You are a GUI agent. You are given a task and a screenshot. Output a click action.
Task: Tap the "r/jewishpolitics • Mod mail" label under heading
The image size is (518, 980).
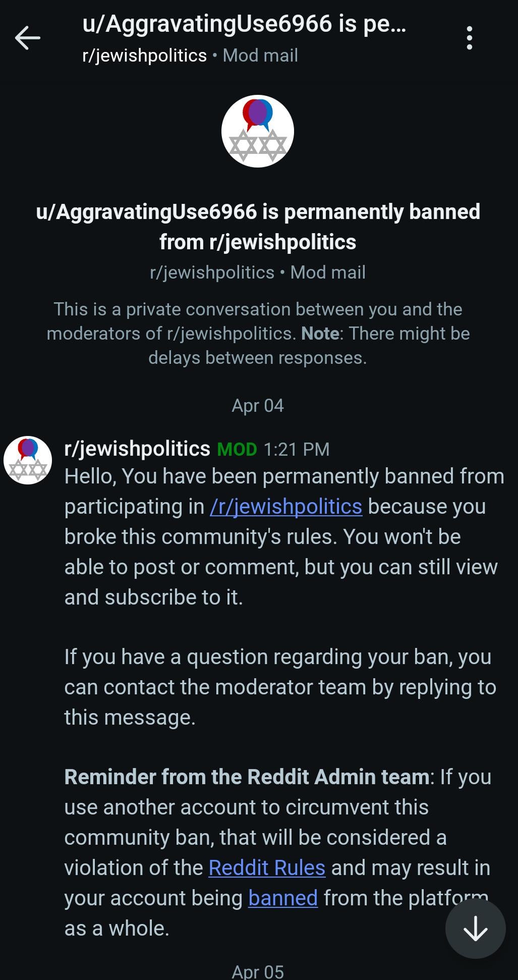(x=258, y=273)
